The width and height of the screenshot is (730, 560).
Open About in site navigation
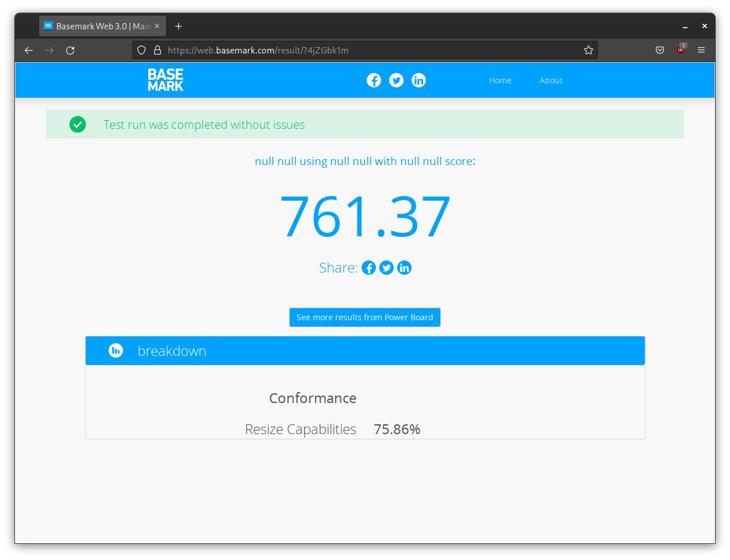[551, 80]
